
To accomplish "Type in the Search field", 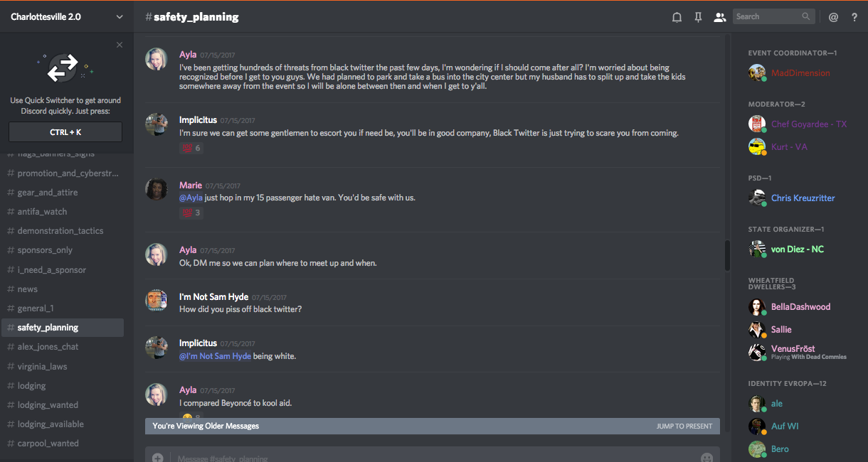I will tap(767, 16).
